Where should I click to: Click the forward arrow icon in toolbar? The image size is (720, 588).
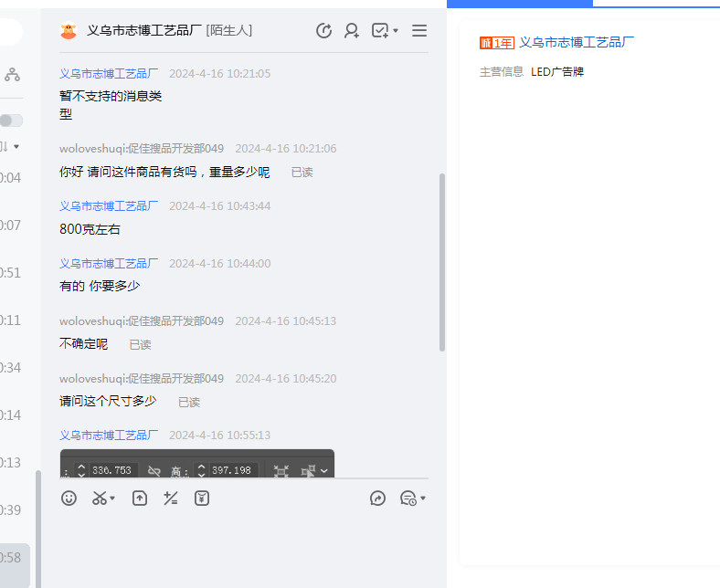pos(377,499)
